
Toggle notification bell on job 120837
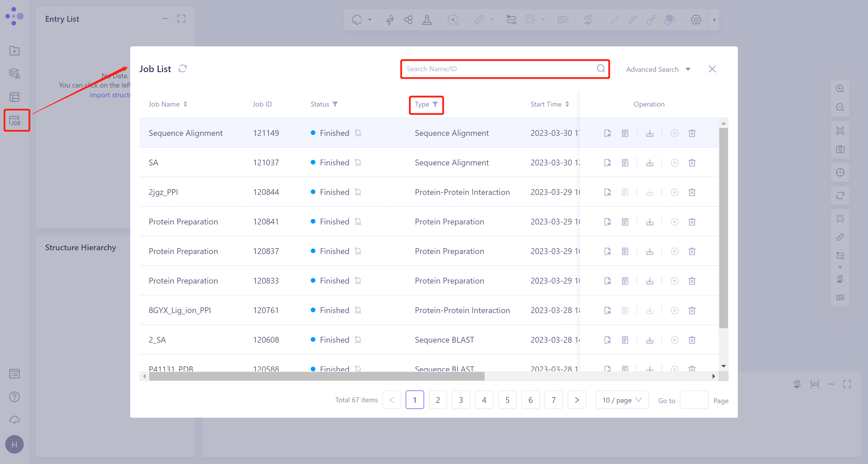pos(358,251)
